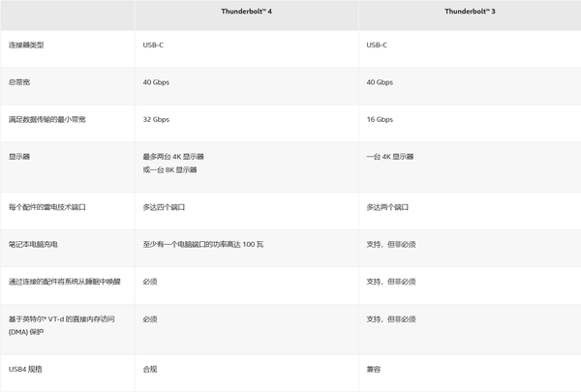Click the Thunderbolt™ 4 column header

coord(246,12)
